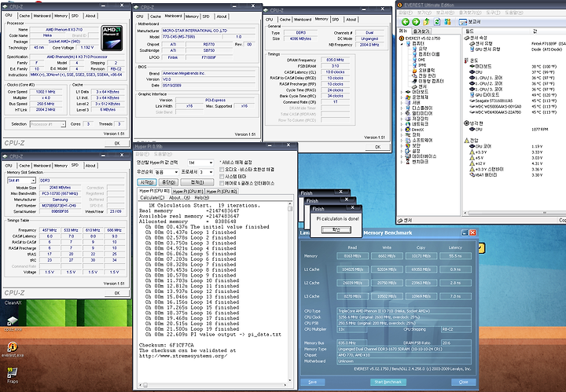Open everest.exe desktop icon
566x392 pixels.
(x=13, y=350)
